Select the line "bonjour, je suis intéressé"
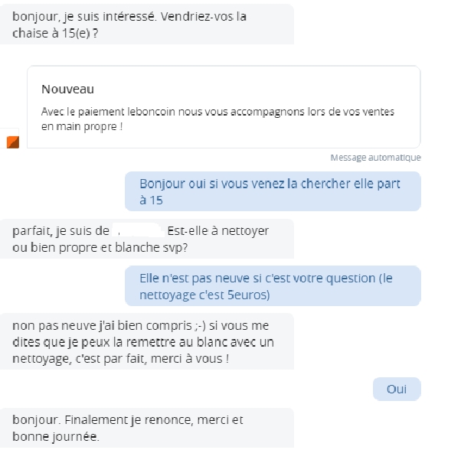This screenshot has width=461, height=476. [x=77, y=16]
